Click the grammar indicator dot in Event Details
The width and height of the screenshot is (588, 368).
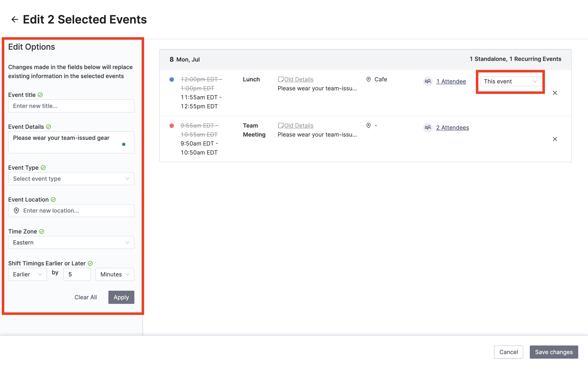124,144
